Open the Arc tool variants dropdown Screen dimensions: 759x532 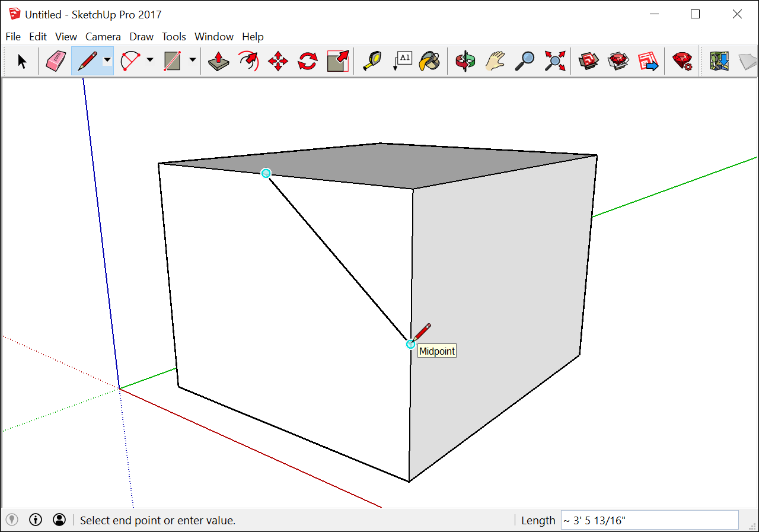(x=151, y=60)
